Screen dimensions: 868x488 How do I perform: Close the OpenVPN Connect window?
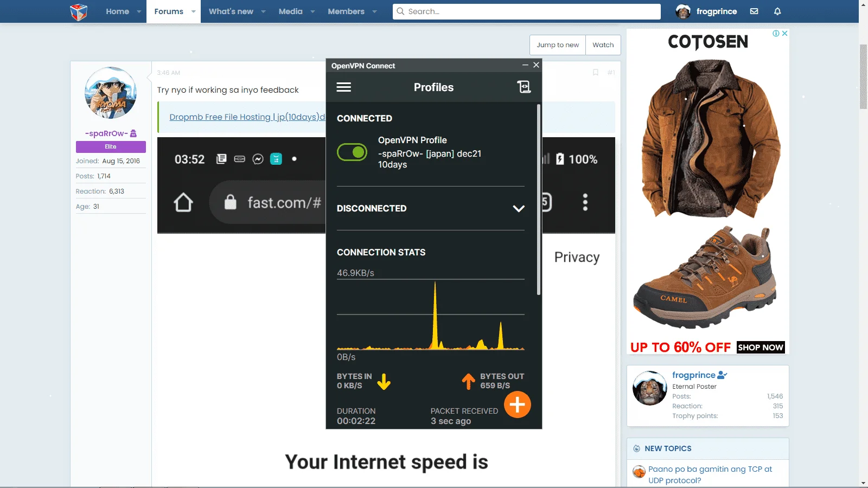click(x=536, y=65)
